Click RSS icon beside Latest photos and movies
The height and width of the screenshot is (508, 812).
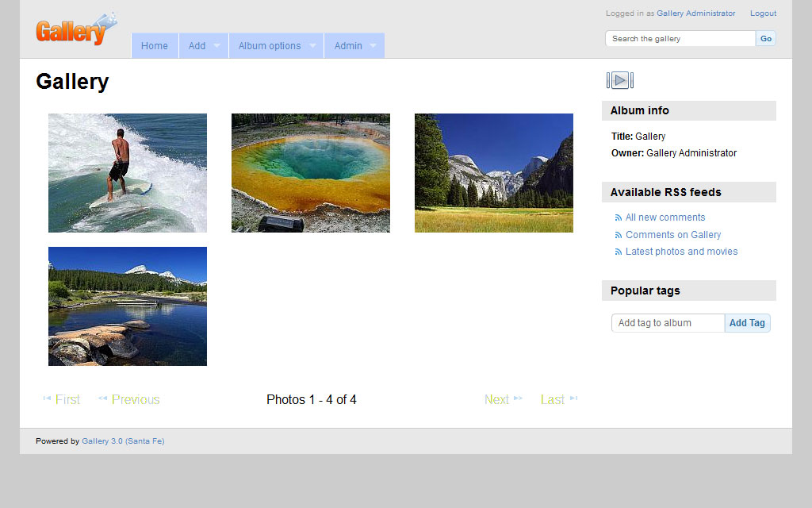coord(619,252)
